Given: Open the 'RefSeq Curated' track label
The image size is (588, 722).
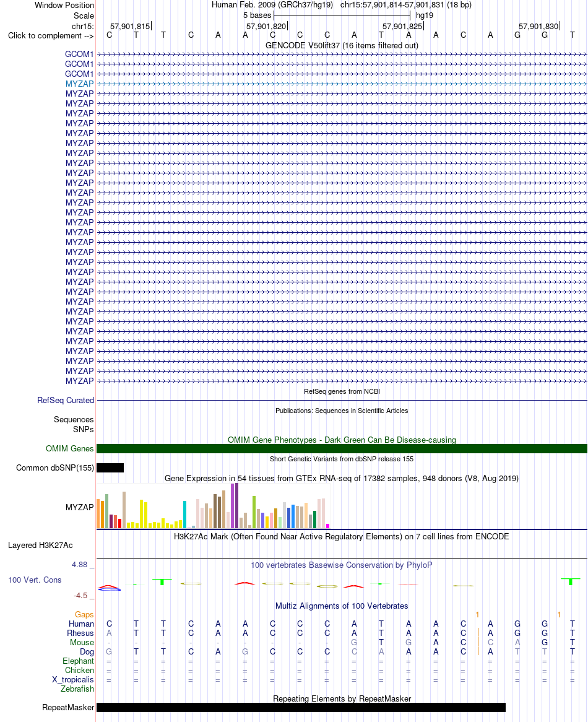Looking at the screenshot, I should [66, 401].
